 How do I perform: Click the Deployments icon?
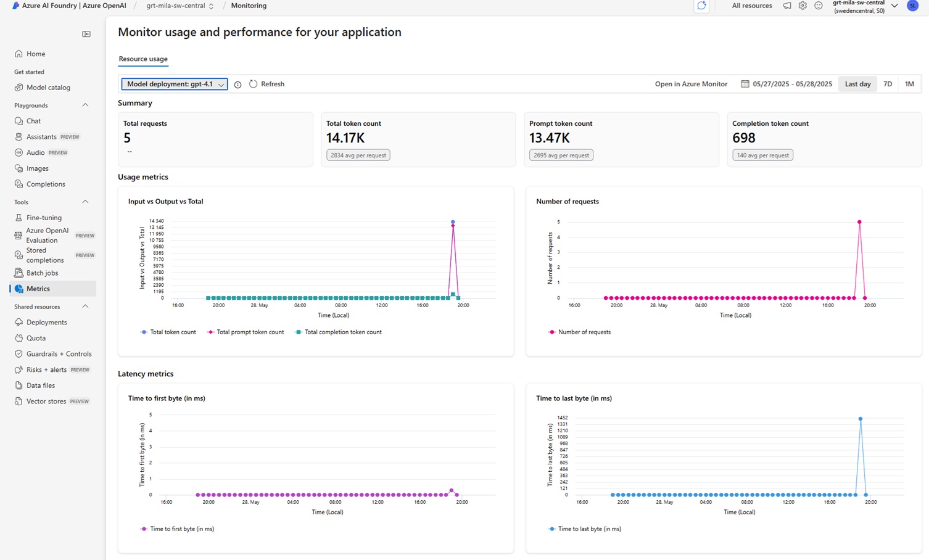(19, 323)
